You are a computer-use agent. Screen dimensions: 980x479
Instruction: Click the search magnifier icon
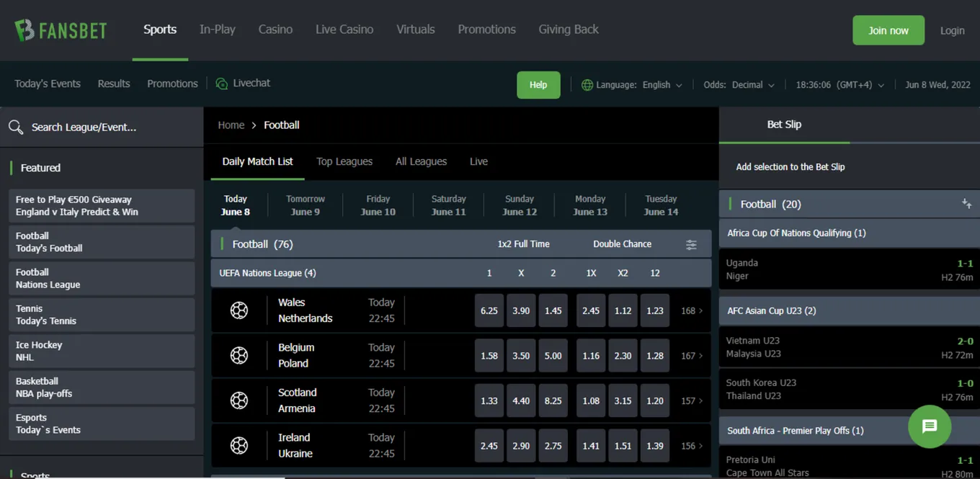pos(16,127)
